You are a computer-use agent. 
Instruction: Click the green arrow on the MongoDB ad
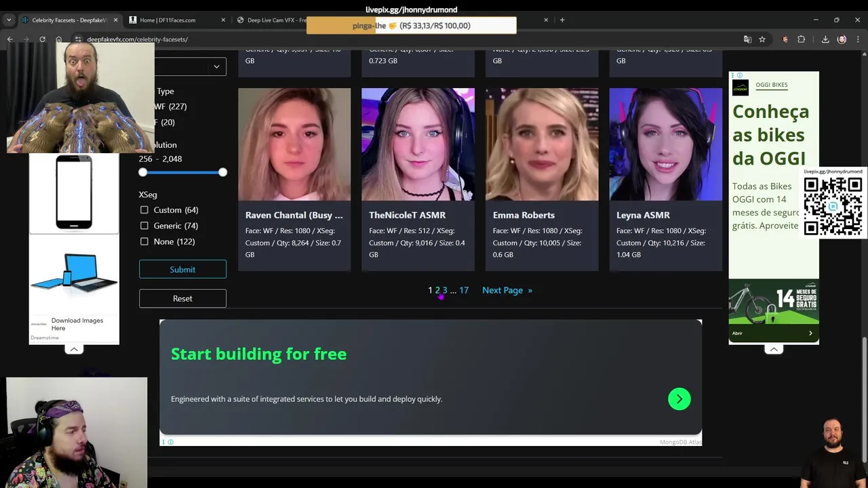coord(679,399)
